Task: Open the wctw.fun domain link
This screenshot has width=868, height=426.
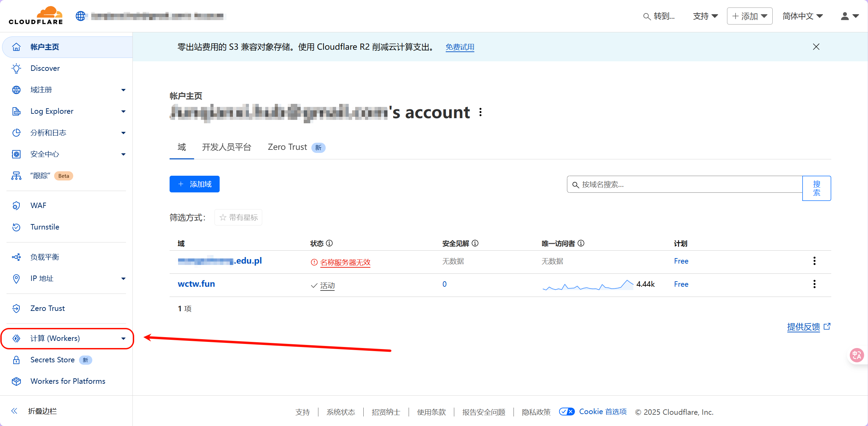Action: 196,284
